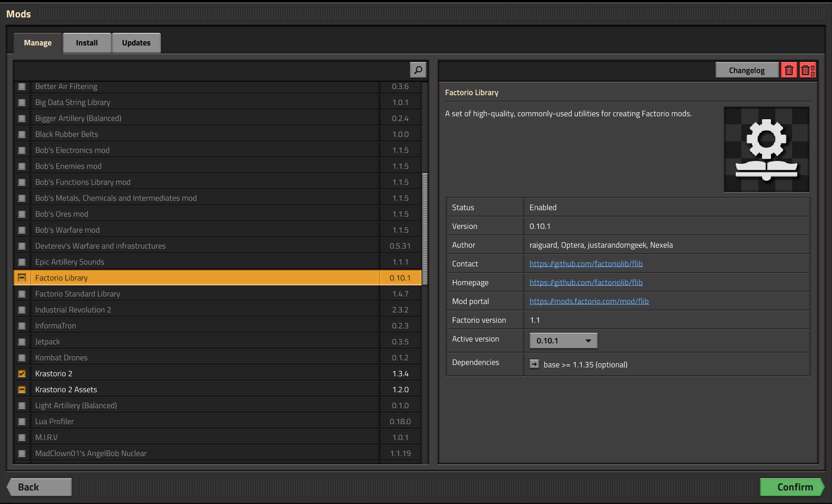Switch to the Install tab

point(87,43)
